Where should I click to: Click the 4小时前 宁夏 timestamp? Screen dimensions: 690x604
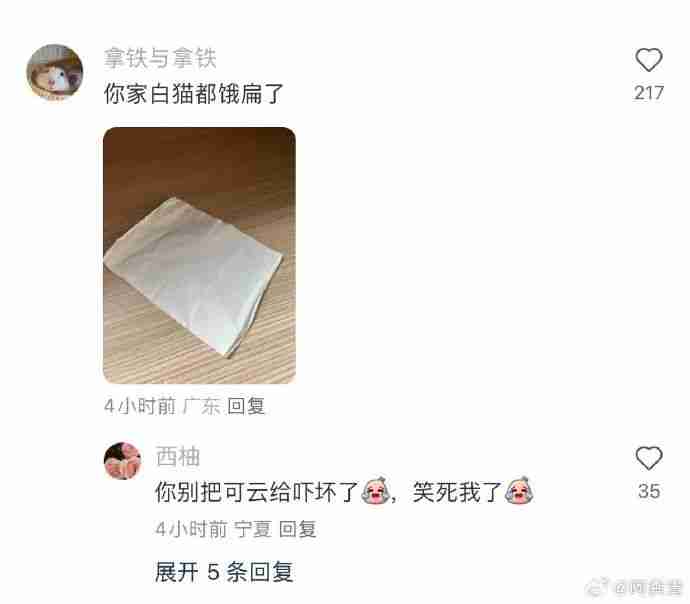213,528
